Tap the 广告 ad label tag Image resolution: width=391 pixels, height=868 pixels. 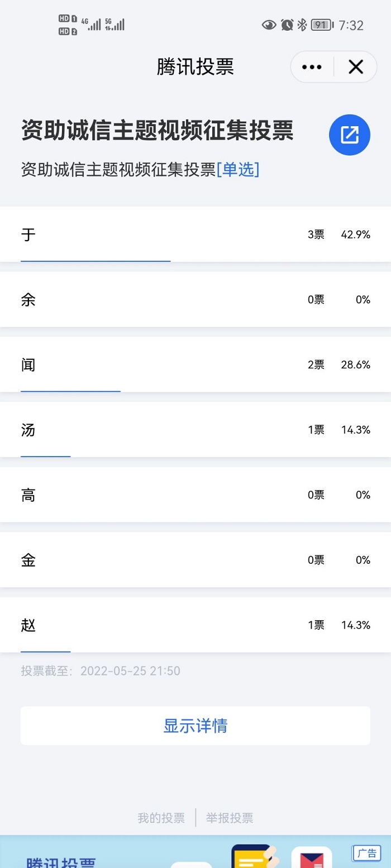point(366,853)
